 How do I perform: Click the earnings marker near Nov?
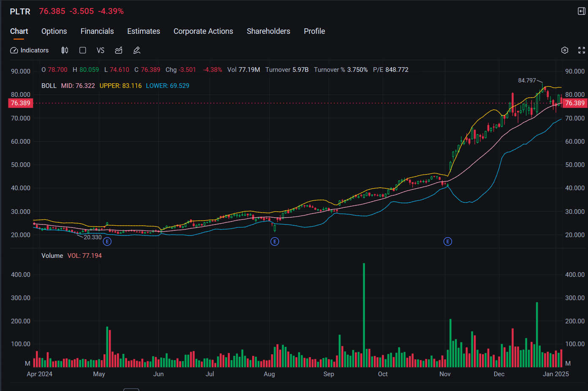tap(448, 242)
